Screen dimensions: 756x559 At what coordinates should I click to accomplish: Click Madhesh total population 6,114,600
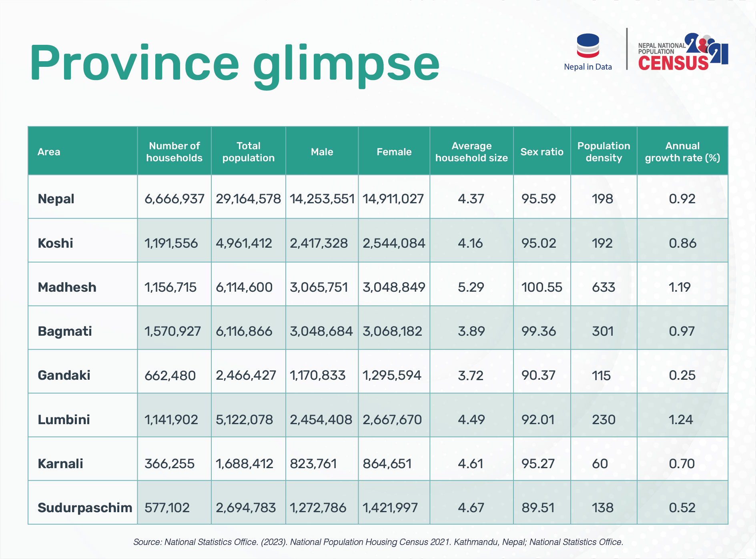(x=244, y=287)
